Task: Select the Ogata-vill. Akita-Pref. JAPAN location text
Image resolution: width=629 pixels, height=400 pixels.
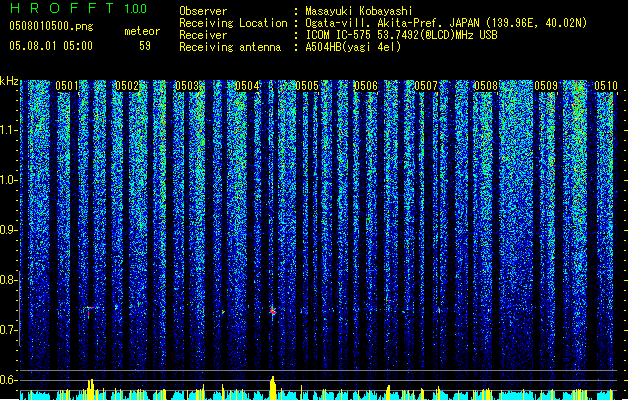Action: [x=446, y=23]
